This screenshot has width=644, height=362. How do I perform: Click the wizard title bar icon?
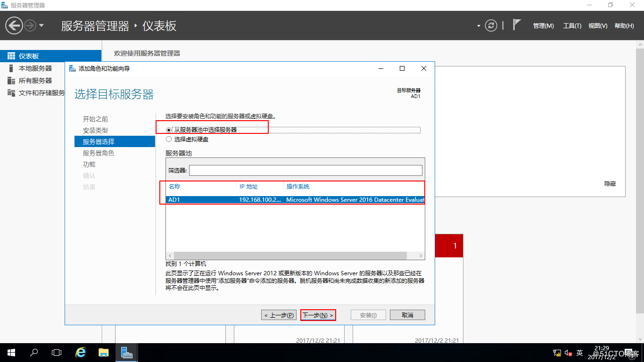pyautogui.click(x=72, y=68)
